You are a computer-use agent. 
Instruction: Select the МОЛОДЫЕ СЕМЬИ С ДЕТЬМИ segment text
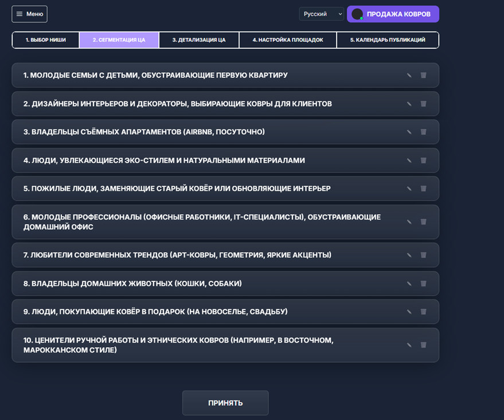(x=155, y=75)
